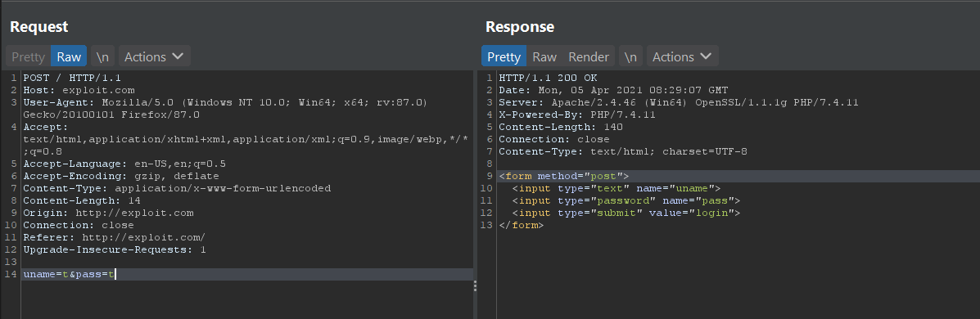Screen dimensions: 980x319
Task: Click the Referer: http://exploit.com/ header
Action: tap(115, 237)
